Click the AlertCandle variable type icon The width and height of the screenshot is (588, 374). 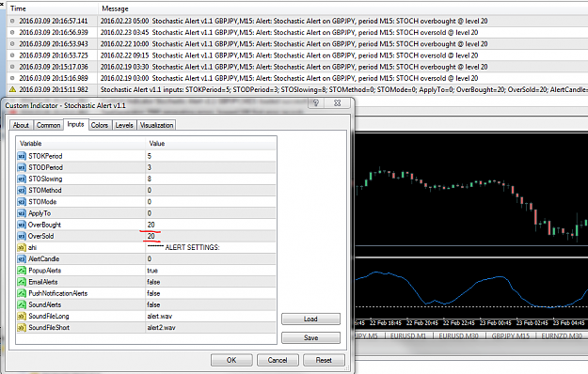pyautogui.click(x=22, y=259)
